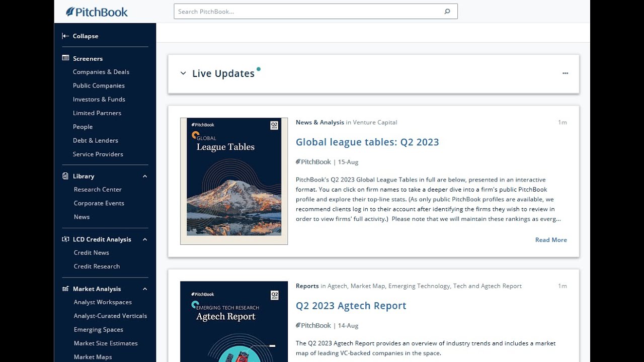Open the Q2 2023 Agtech Report title

click(351, 306)
